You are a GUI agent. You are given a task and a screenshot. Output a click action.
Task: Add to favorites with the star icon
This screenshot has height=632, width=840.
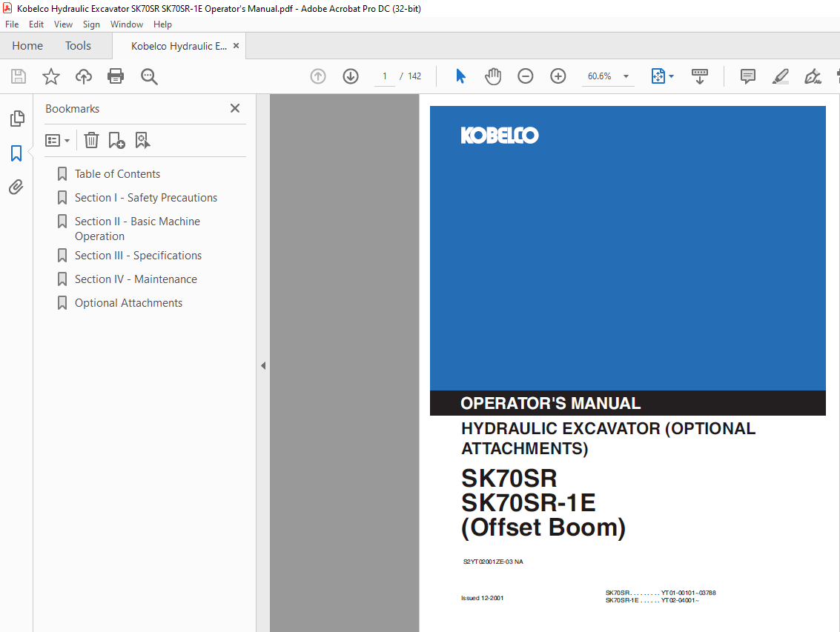pos(51,76)
